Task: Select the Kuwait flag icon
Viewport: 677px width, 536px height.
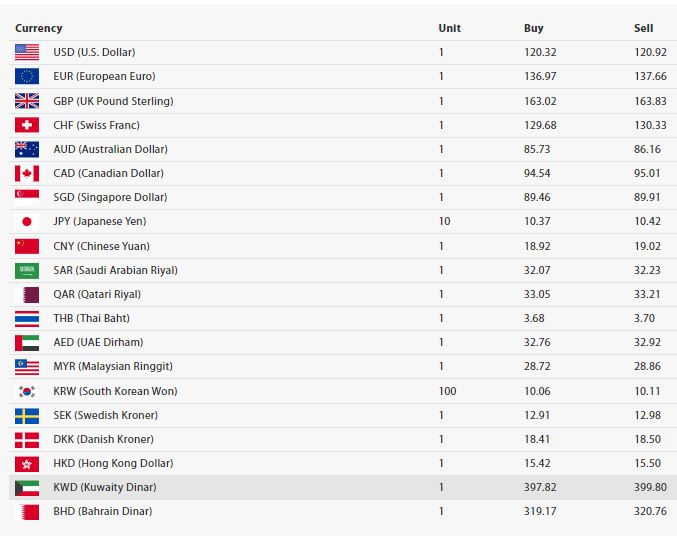Action: pyautogui.click(x=27, y=488)
